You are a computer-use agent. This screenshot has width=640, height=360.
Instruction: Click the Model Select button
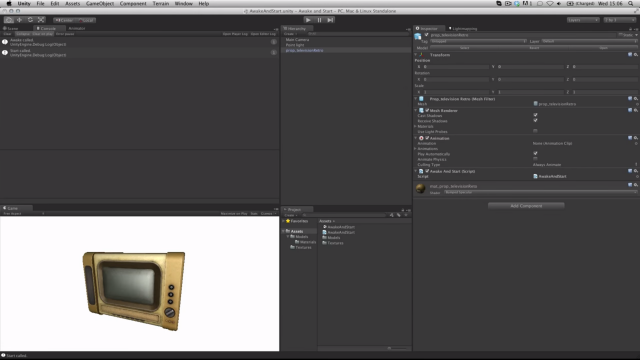464,48
